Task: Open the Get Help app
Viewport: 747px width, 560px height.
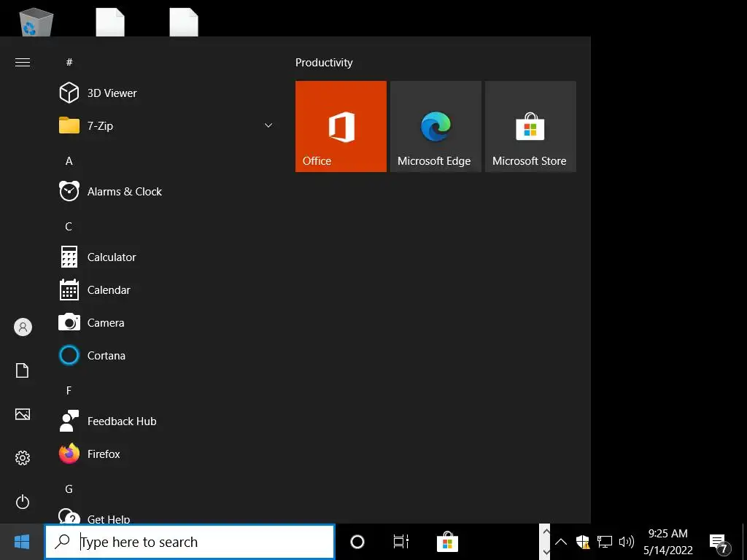Action: (164, 517)
